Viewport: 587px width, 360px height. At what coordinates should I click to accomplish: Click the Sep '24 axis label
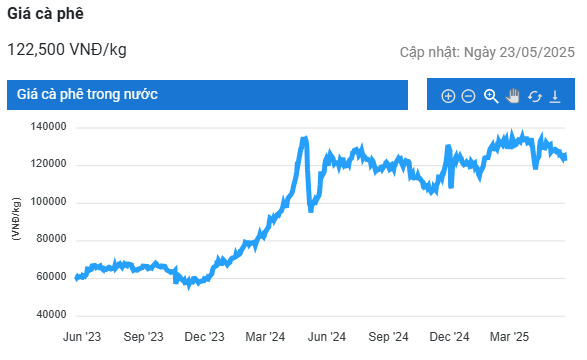coord(388,337)
